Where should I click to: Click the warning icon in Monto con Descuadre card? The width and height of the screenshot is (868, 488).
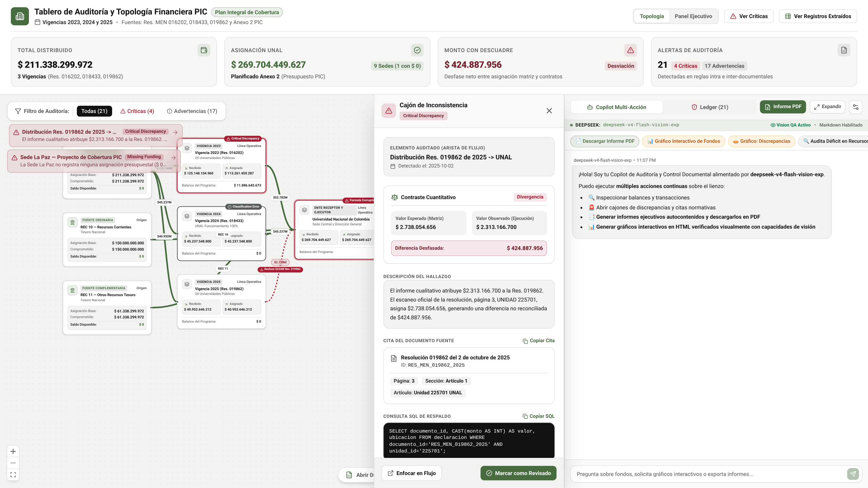click(631, 50)
